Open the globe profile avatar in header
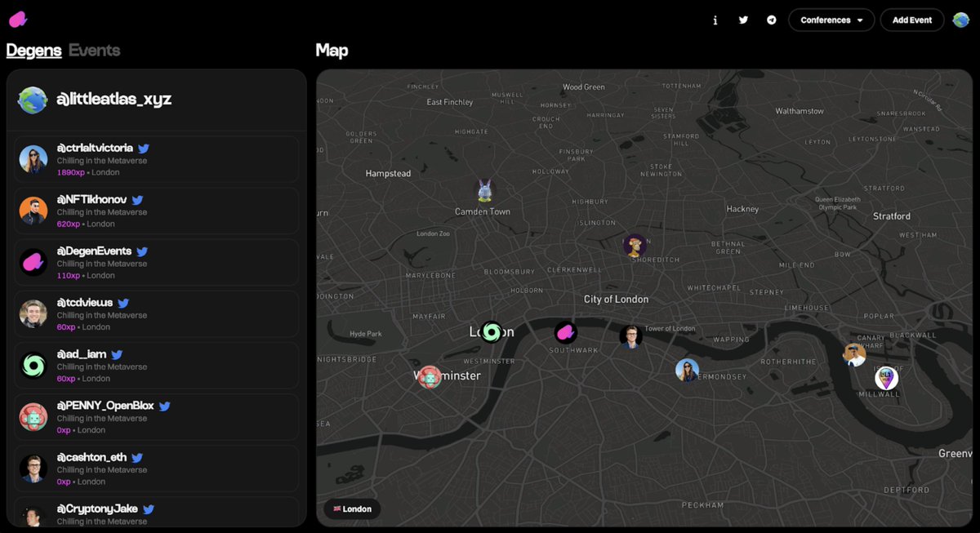The image size is (980, 533). (960, 20)
